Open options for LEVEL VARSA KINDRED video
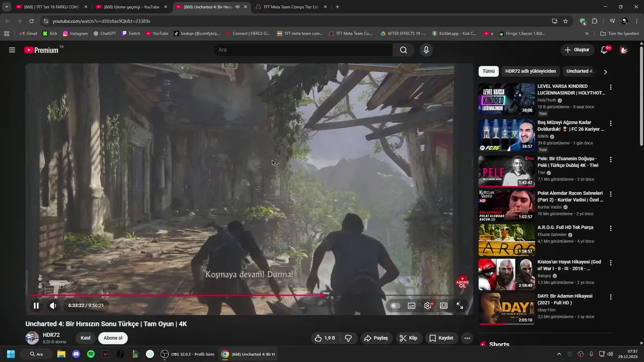Viewport: 644px width, 362px height. (x=611, y=87)
